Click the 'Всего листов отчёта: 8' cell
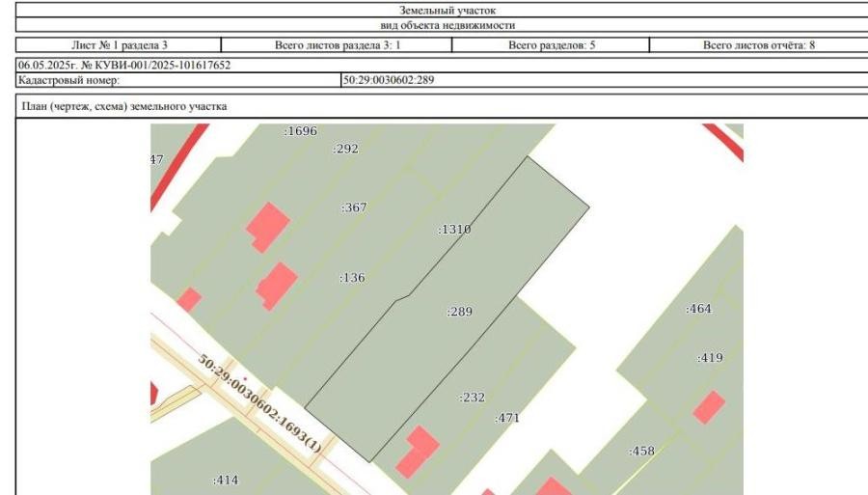This screenshot has width=868, height=495. tap(759, 44)
